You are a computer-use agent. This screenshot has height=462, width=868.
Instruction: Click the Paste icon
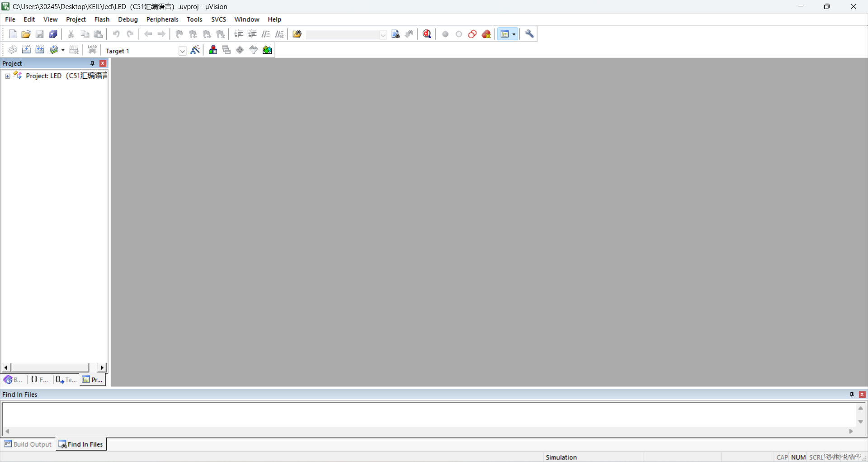click(x=98, y=34)
